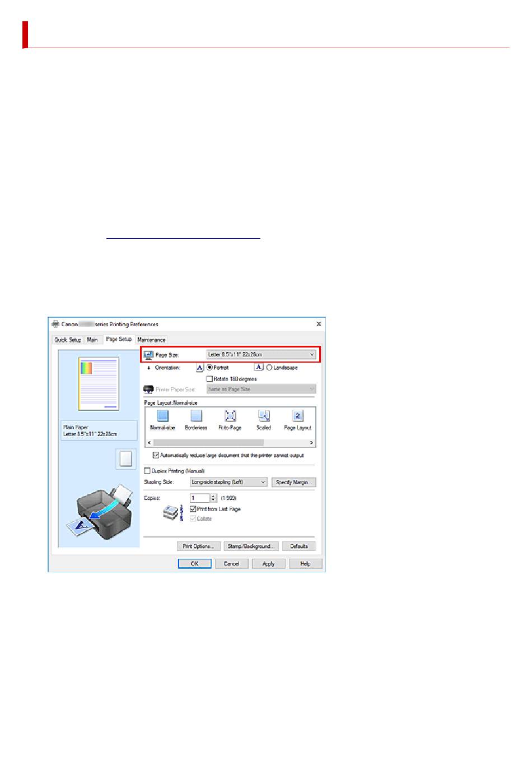The height and width of the screenshot is (783, 532).
Task: Increase copies with the spinner up arrow
Action: pos(213,496)
